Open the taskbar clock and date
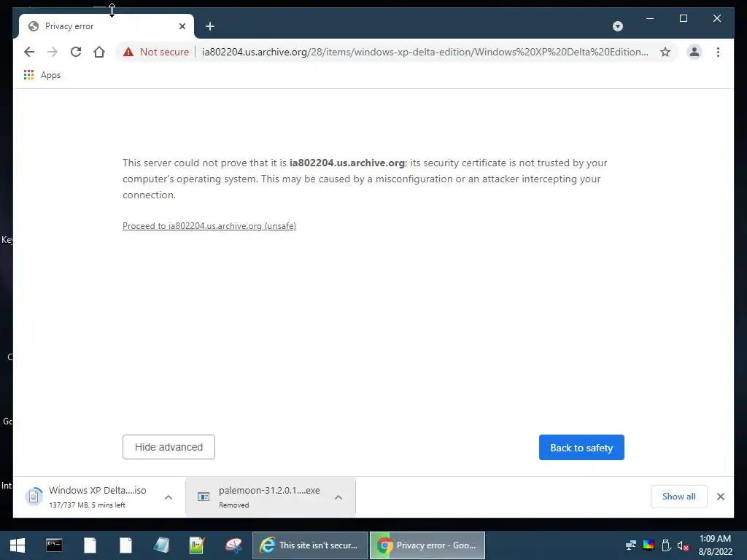Screen dimensions: 747x560 click(715, 545)
